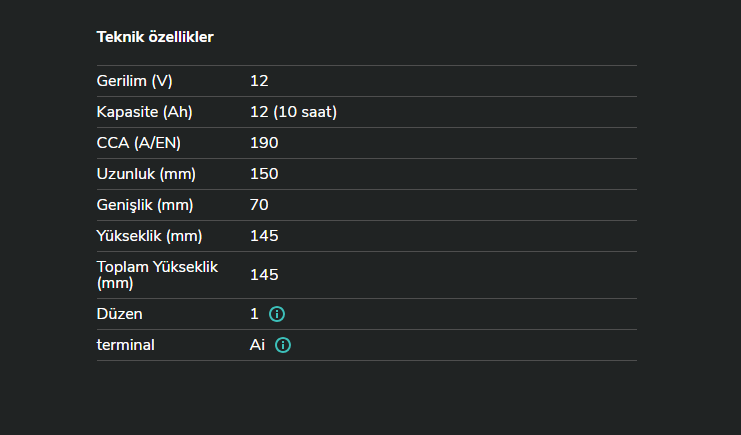Select the Uzunluk (mm) label
Image resolution: width=741 pixels, height=435 pixels.
pos(146,174)
